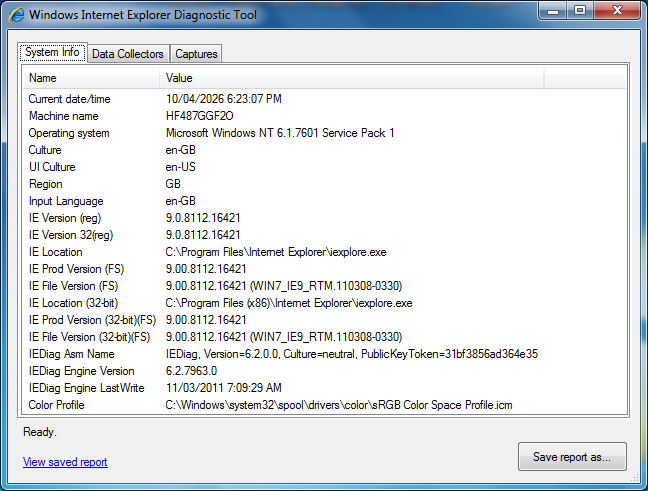This screenshot has width=648, height=491.
Task: Select the IE Location row label
Action: point(55,252)
